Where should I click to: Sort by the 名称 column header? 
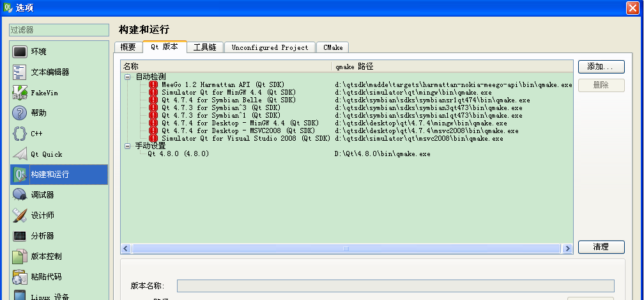tap(226, 67)
